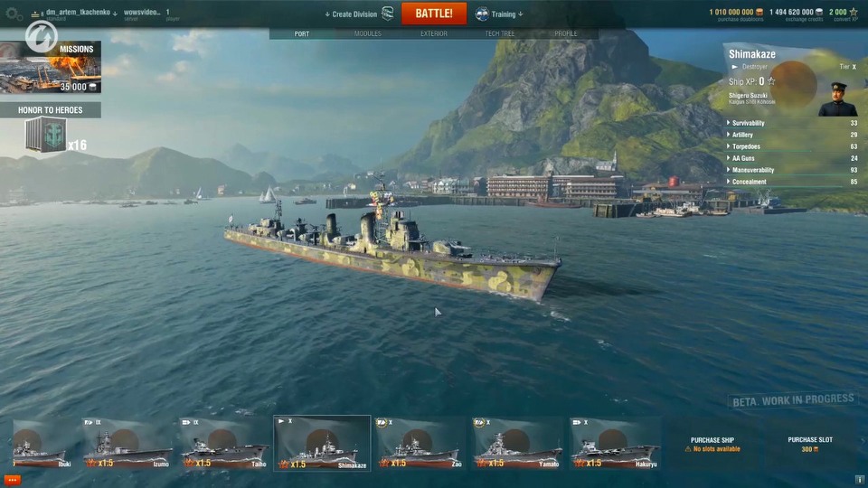Click the doubloons currency icon
Viewport: 868px width, 488px height.
click(759, 12)
